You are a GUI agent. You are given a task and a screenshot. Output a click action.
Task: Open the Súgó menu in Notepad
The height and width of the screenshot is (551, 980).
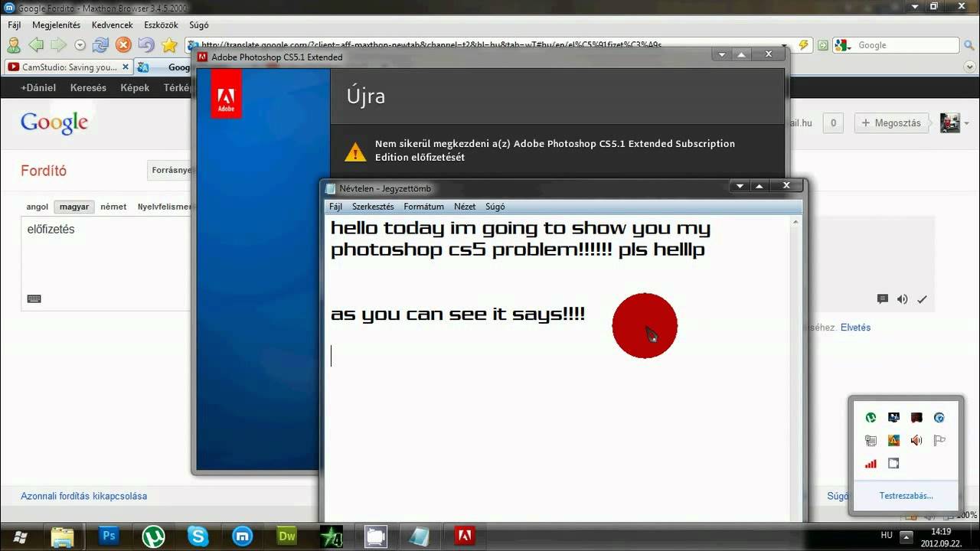495,207
